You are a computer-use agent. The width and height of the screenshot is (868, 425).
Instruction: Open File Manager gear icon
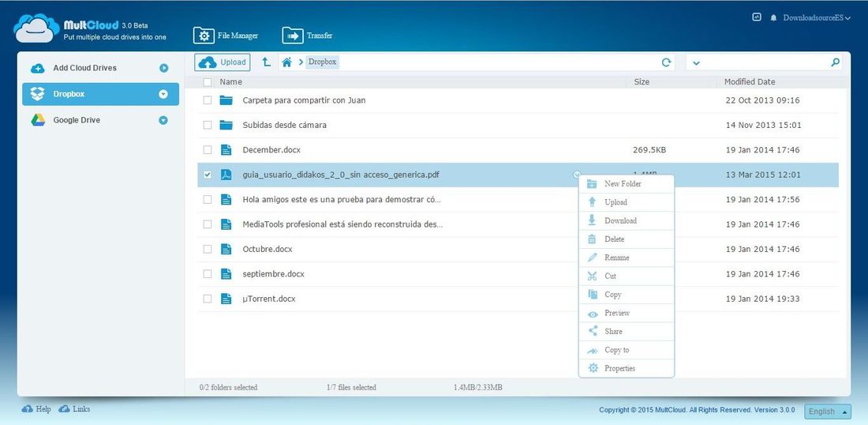[204, 36]
